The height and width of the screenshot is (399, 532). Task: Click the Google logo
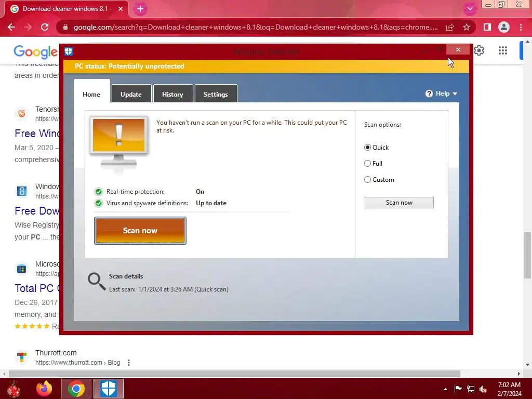point(36,51)
